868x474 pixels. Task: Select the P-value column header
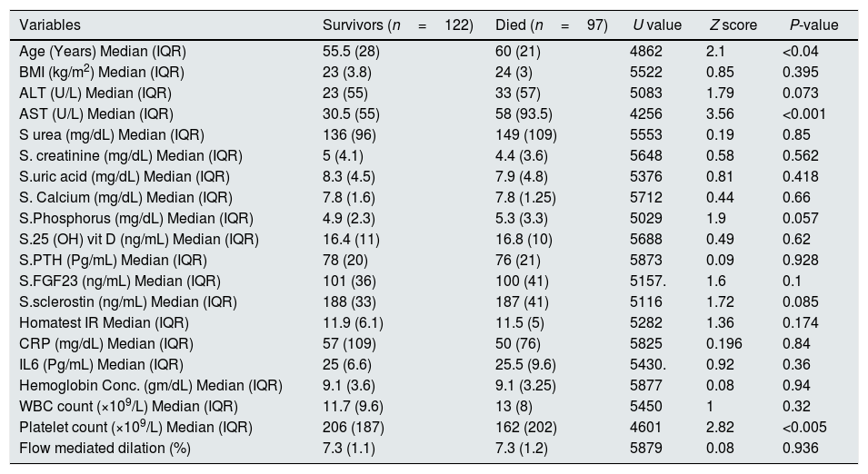[813, 25]
